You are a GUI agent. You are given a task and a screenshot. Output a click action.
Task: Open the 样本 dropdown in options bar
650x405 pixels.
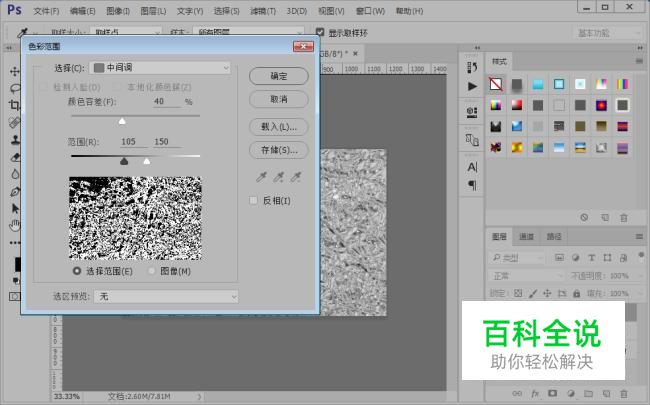248,32
